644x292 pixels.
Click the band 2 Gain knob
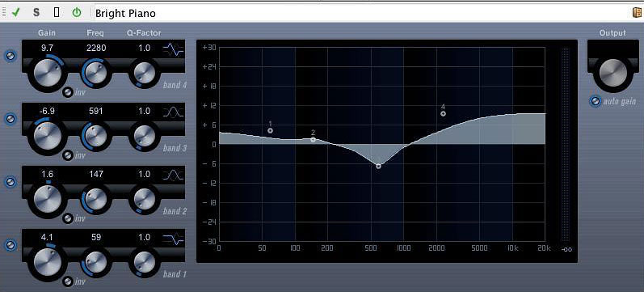click(x=47, y=199)
